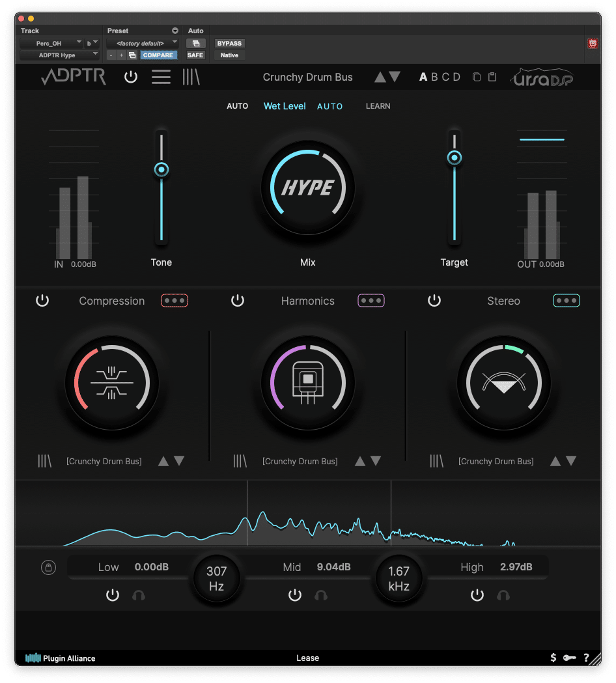Select next Stereo preset

(x=571, y=461)
